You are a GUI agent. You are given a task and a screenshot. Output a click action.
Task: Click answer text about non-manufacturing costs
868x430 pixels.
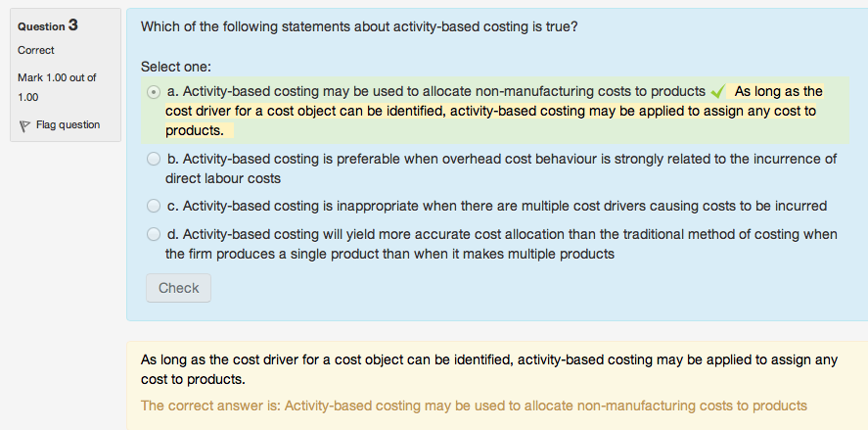[x=436, y=91]
